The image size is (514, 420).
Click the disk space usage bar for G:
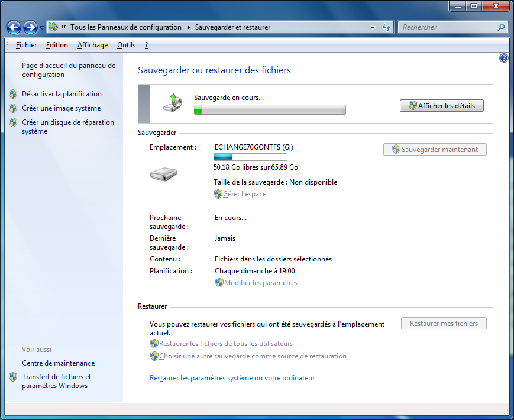[250, 157]
